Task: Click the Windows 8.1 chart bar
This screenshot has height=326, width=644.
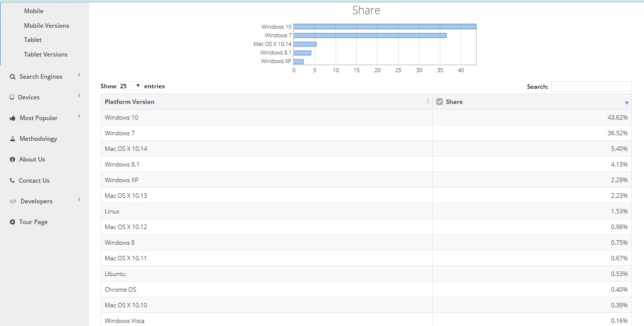Action: click(302, 52)
